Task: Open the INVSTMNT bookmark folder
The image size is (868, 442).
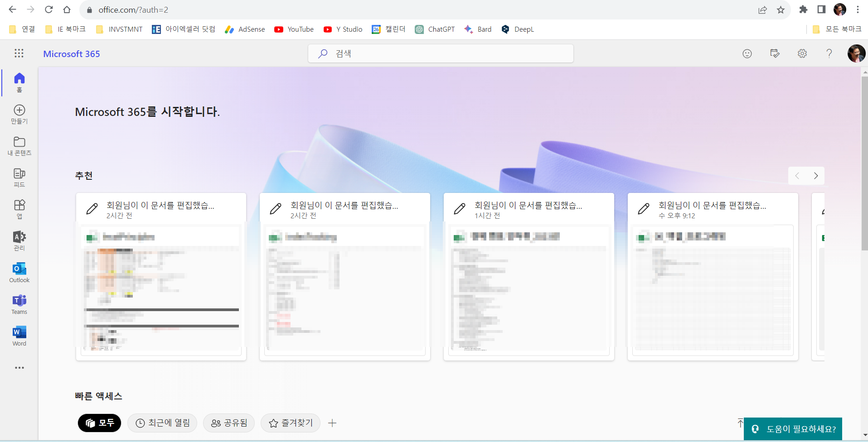Action: pos(120,29)
